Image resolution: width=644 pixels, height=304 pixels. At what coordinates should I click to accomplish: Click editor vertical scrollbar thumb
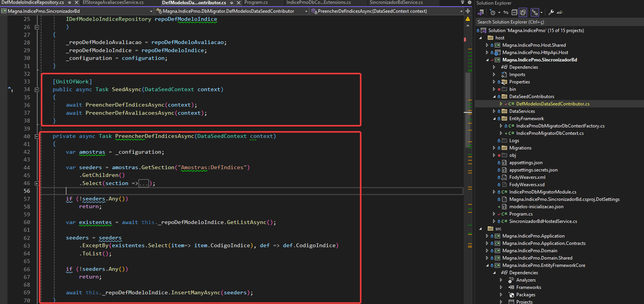click(x=468, y=110)
